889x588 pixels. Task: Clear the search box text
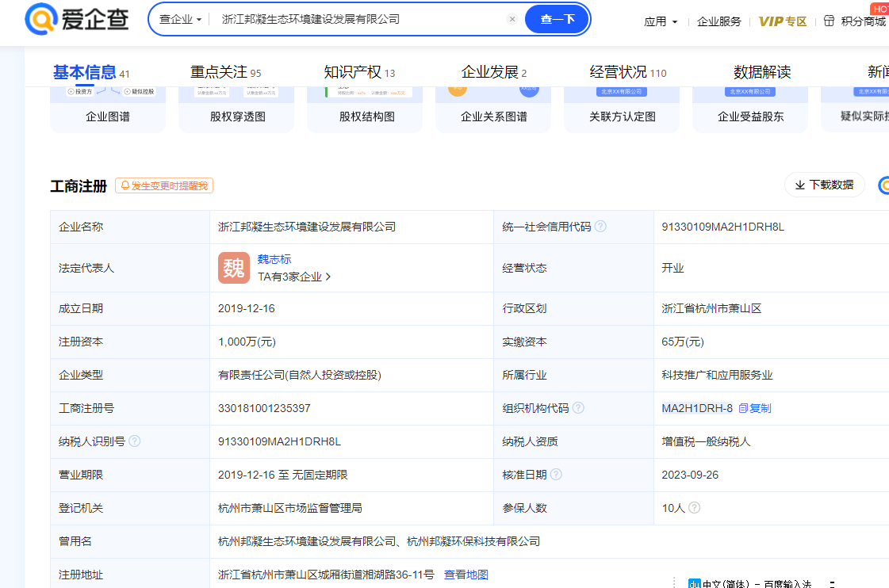512,19
